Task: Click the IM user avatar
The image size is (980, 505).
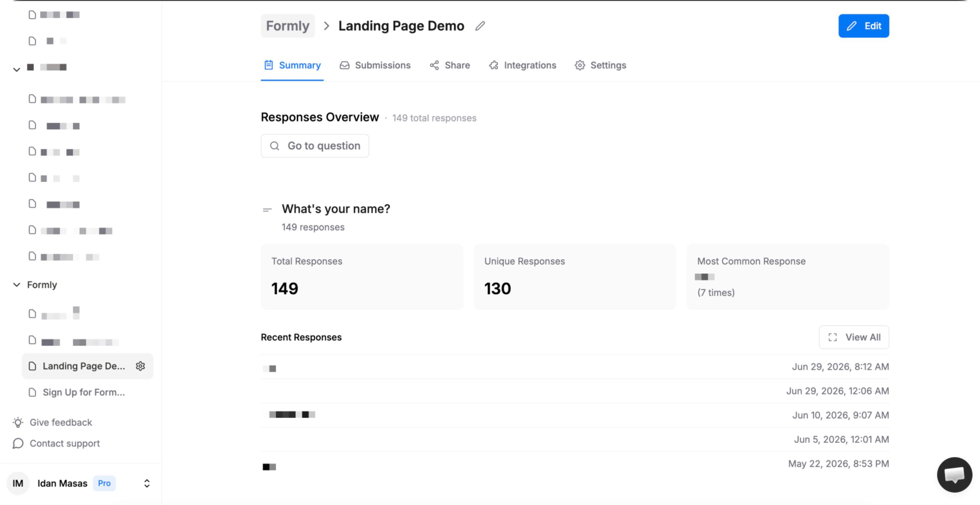Action: pyautogui.click(x=18, y=483)
